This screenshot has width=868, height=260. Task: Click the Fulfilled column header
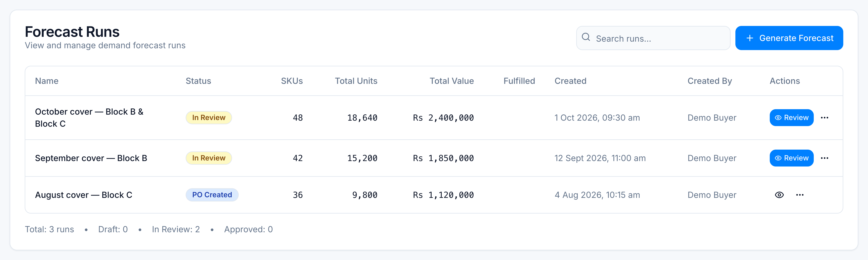tap(519, 81)
